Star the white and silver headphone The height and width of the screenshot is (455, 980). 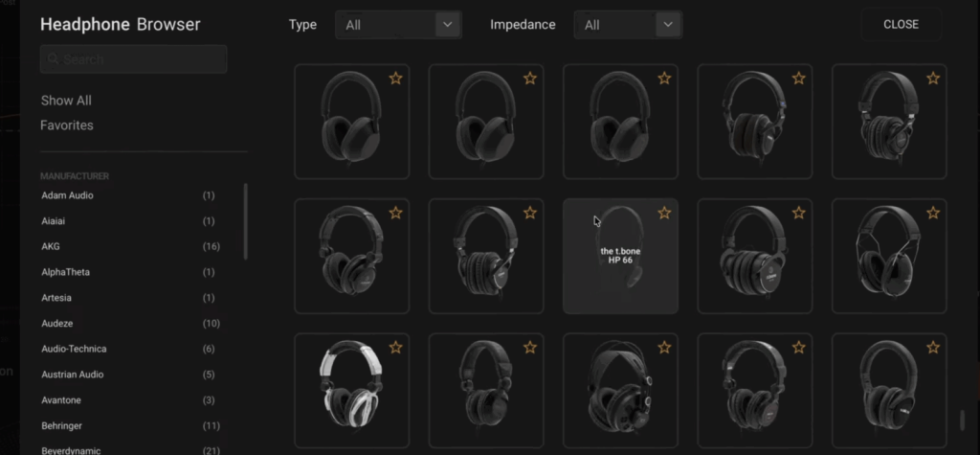pyautogui.click(x=395, y=347)
